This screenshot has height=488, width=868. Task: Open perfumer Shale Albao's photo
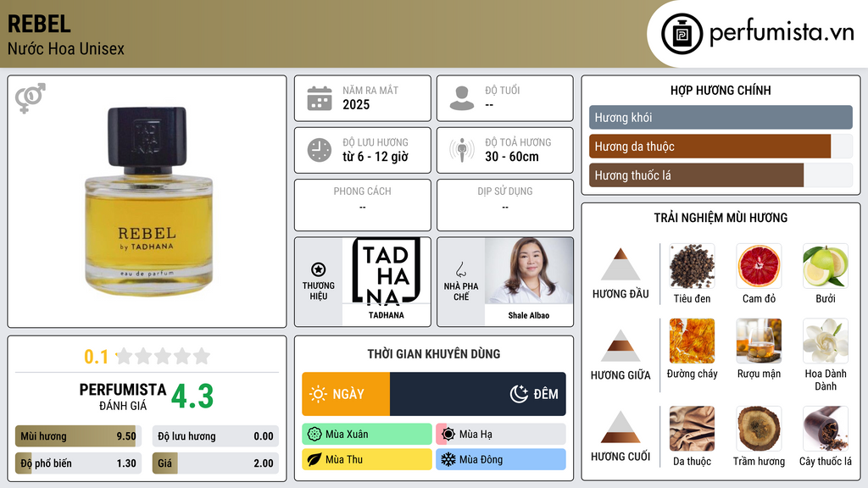[x=529, y=271]
